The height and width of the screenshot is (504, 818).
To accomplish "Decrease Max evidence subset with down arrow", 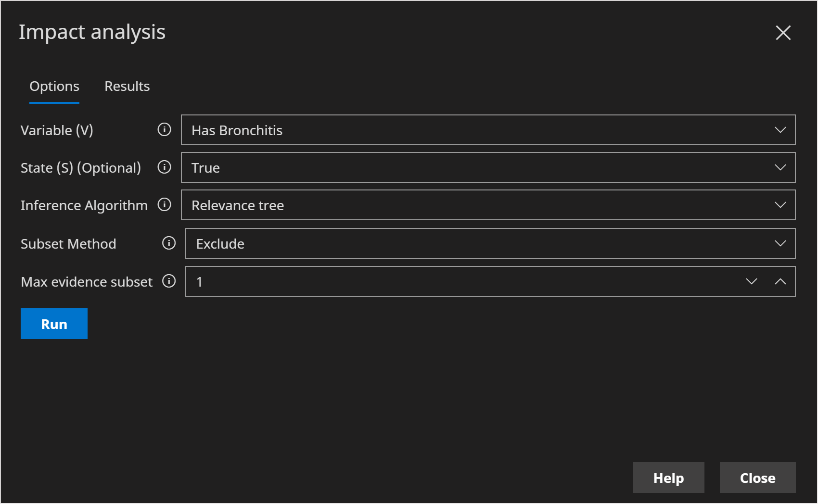I will [x=751, y=281].
